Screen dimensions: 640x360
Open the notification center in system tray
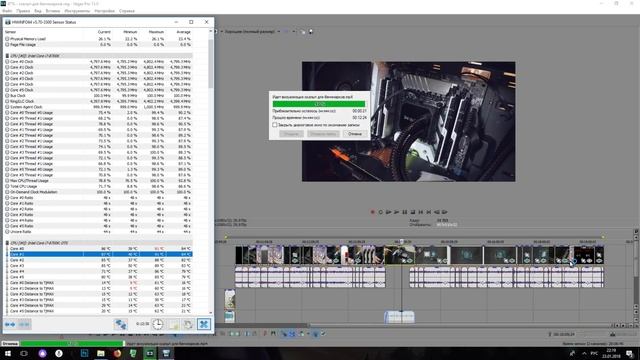point(630,353)
